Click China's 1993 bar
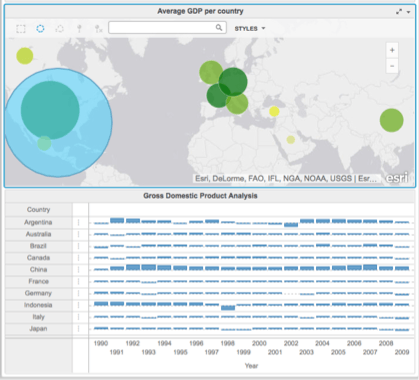 (148, 267)
